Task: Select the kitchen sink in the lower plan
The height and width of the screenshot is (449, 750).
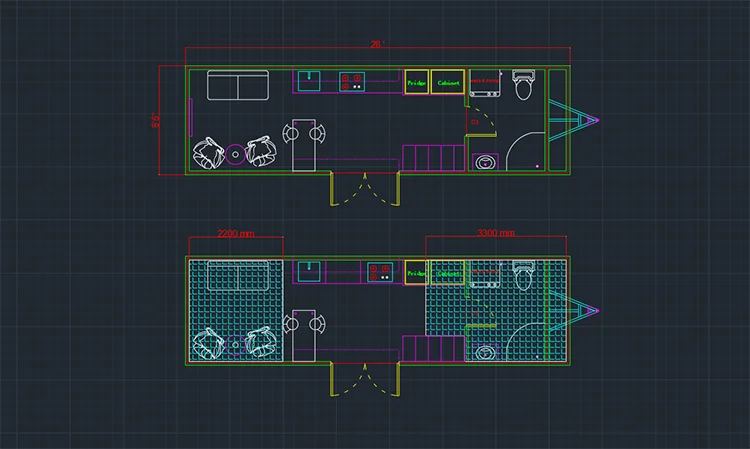Action: 309,272
